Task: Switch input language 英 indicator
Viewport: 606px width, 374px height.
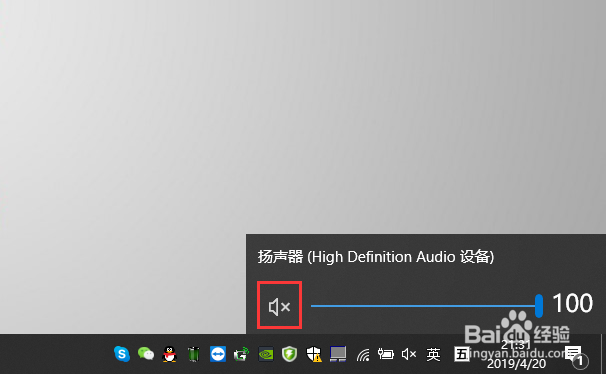Action: point(433,354)
